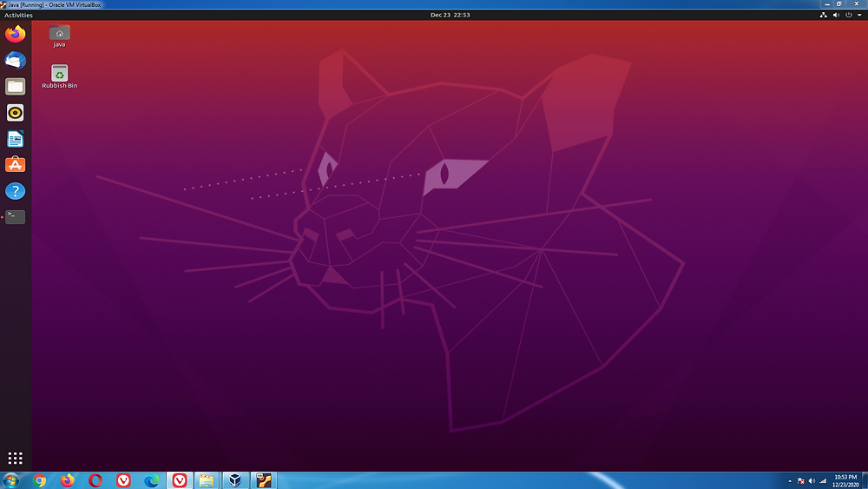Viewport: 868px width, 489px height.
Task: Click the Windows tray volume speaker
Action: (812, 481)
